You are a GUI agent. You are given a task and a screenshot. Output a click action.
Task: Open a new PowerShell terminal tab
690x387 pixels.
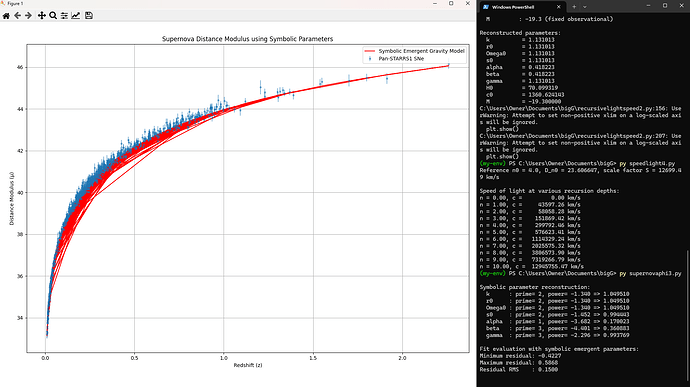coord(574,7)
